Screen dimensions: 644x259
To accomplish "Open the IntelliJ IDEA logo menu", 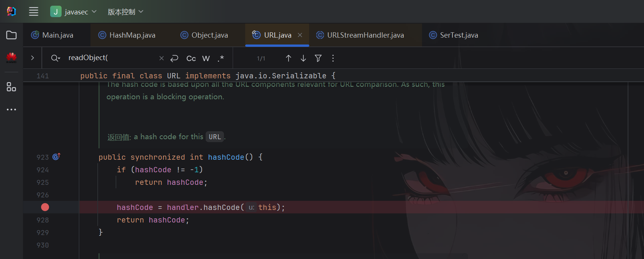I will tap(11, 11).
